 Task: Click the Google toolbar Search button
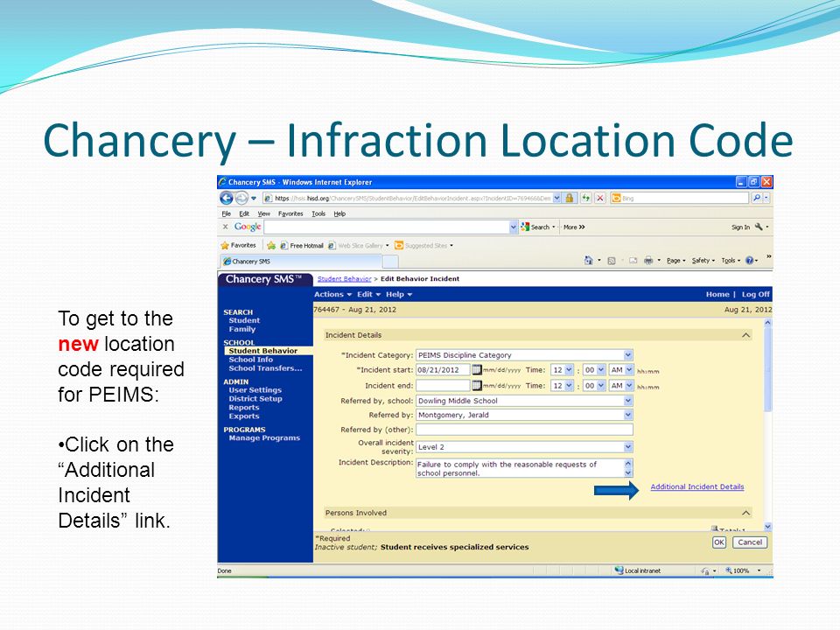(x=538, y=227)
